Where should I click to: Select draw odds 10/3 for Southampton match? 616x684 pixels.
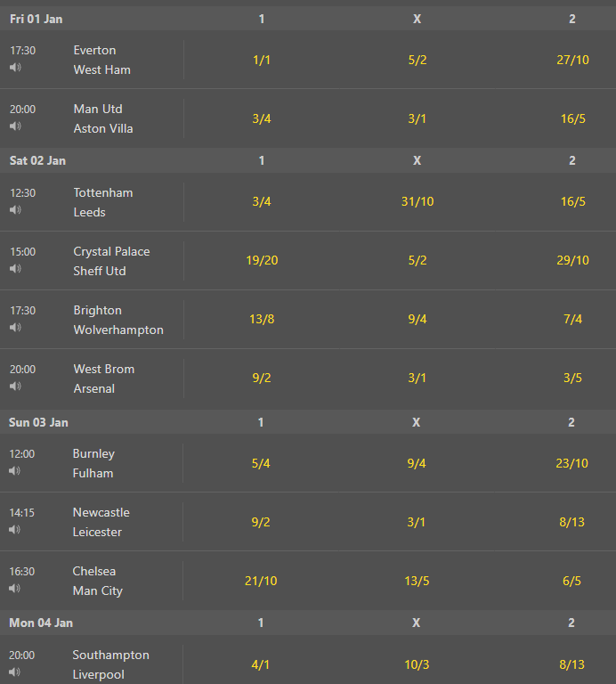pyautogui.click(x=417, y=664)
